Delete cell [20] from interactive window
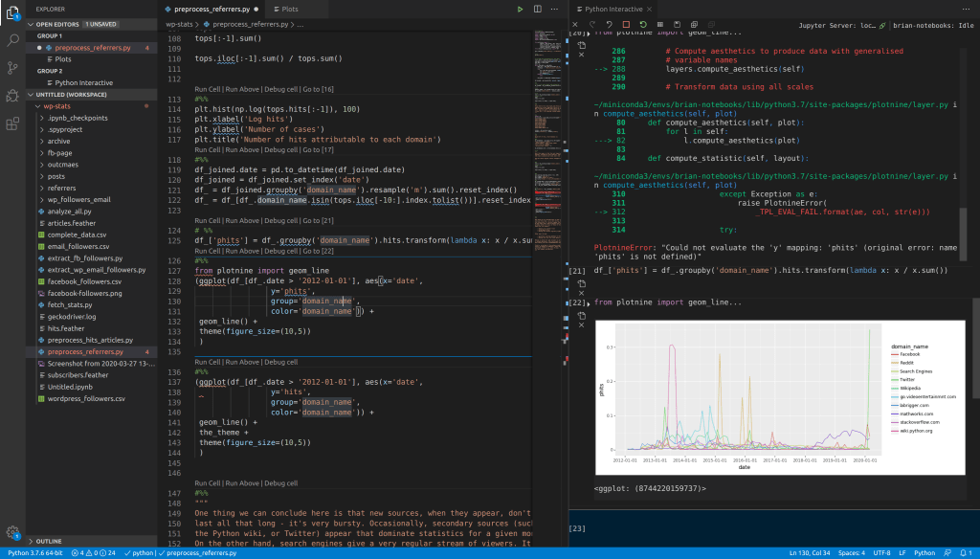The width and height of the screenshot is (980, 559). (581, 55)
